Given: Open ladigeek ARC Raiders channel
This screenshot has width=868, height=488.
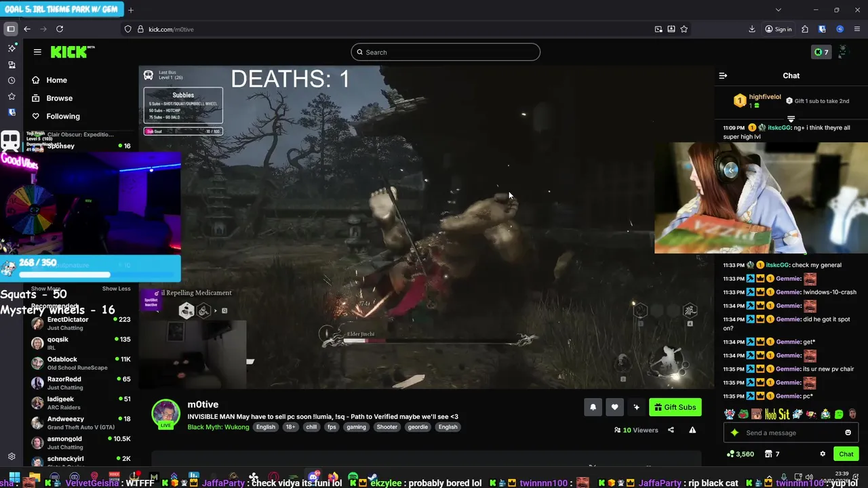Looking at the screenshot, I should (81, 403).
